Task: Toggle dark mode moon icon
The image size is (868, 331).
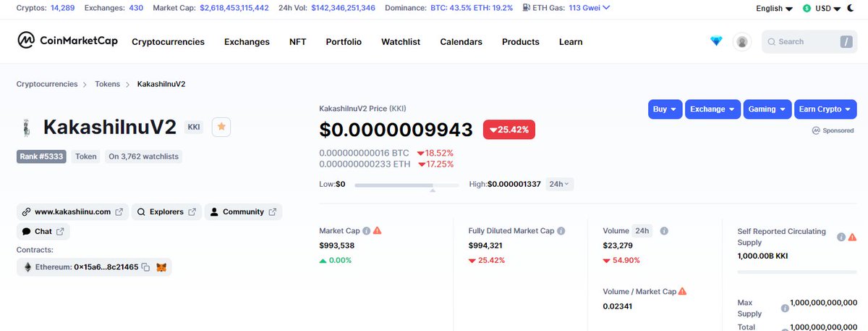Action: [850, 8]
